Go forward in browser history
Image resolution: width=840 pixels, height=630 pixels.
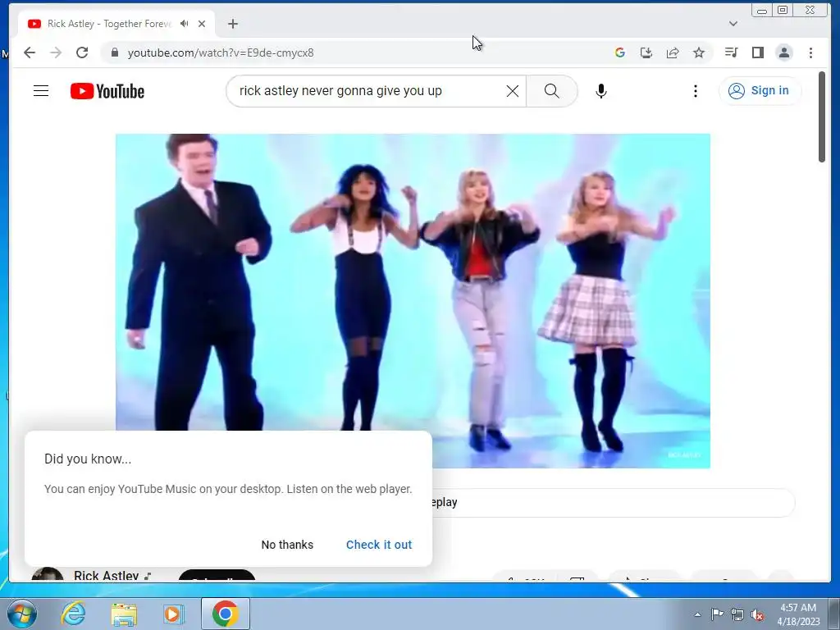tap(56, 52)
